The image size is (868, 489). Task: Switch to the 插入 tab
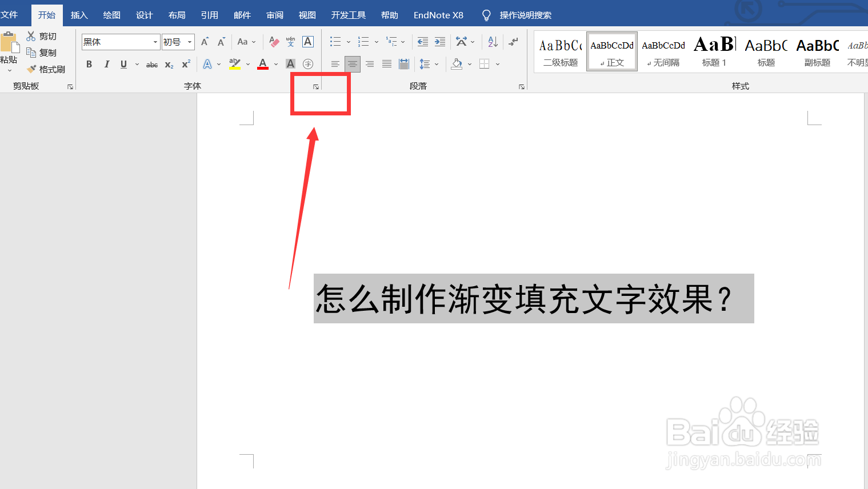(x=79, y=15)
